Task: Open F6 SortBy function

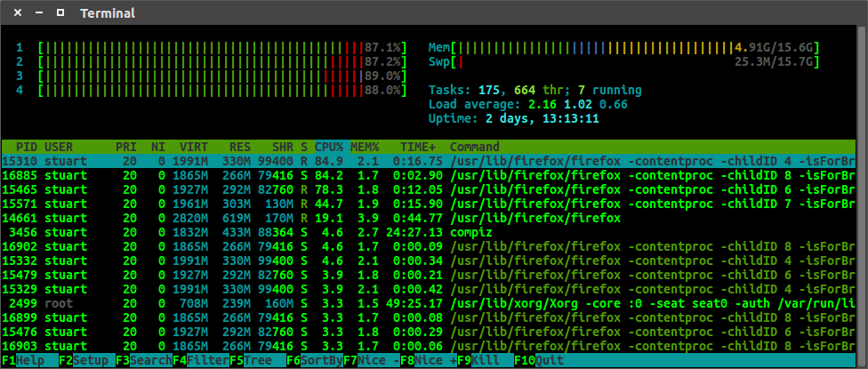Action: click(315, 360)
